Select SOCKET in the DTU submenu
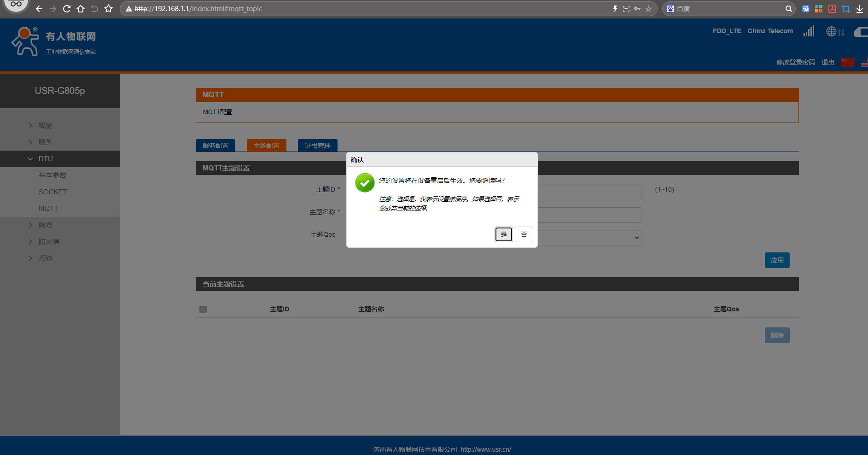Viewport: 868px width, 455px height. (52, 192)
